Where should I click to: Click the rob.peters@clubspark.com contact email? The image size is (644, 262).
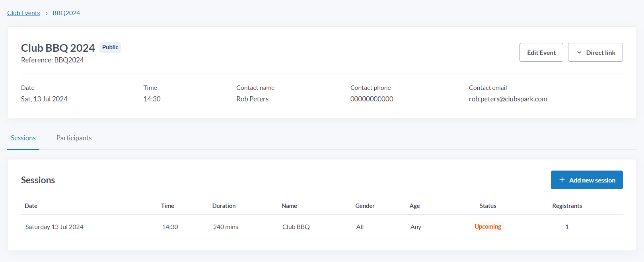[x=508, y=99]
